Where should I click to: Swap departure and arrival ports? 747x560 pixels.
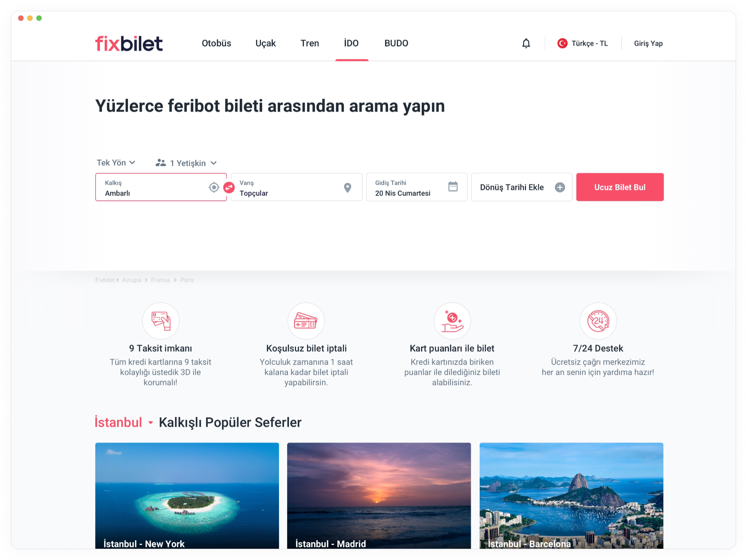pyautogui.click(x=229, y=187)
